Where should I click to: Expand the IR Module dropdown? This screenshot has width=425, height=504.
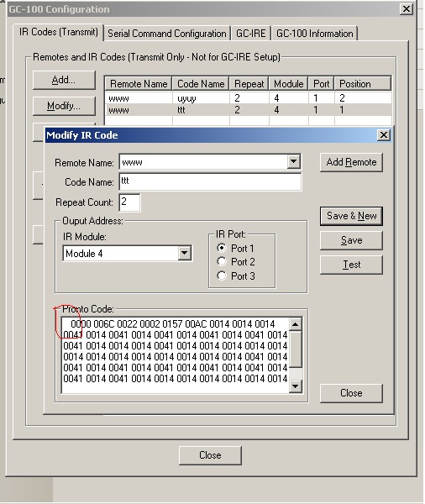click(x=184, y=254)
